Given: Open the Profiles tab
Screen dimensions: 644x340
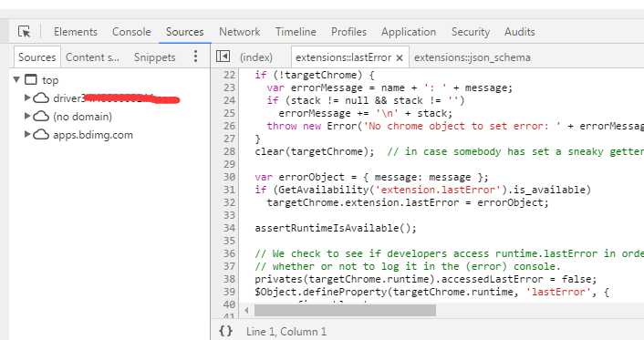Looking at the screenshot, I should [x=348, y=32].
